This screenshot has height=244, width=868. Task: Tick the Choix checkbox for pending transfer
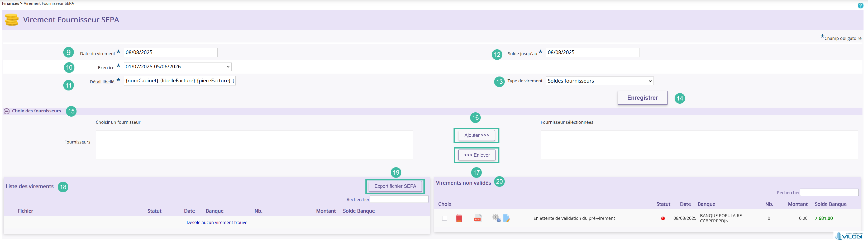(x=445, y=218)
